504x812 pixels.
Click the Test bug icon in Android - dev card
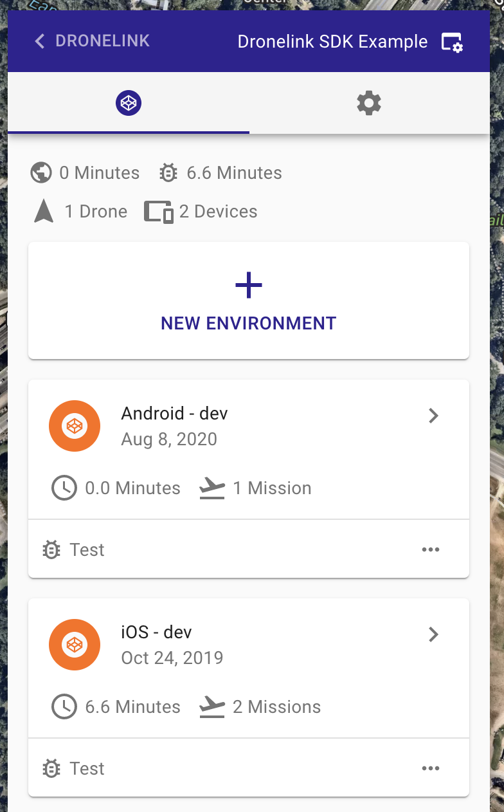pos(51,549)
